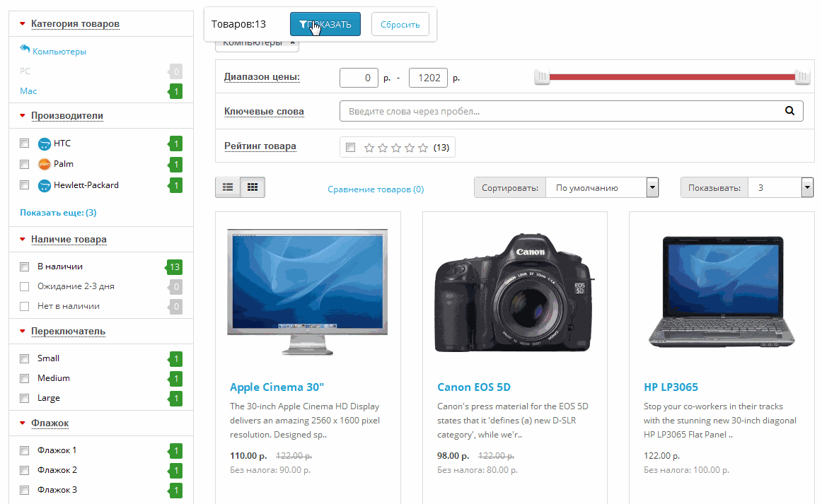
Task: Collapse the Категория товаров section
Action: (75, 23)
